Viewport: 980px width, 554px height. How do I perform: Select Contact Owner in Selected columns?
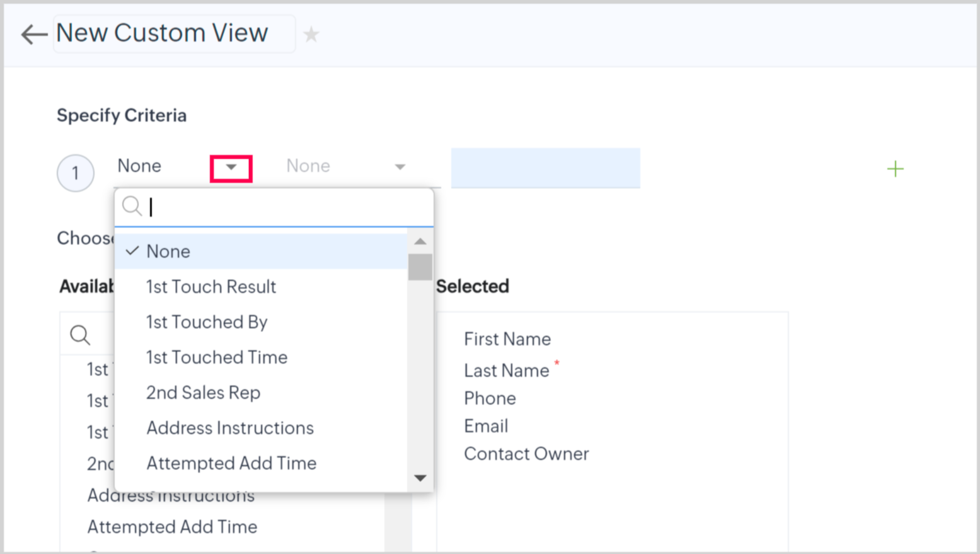coord(526,454)
